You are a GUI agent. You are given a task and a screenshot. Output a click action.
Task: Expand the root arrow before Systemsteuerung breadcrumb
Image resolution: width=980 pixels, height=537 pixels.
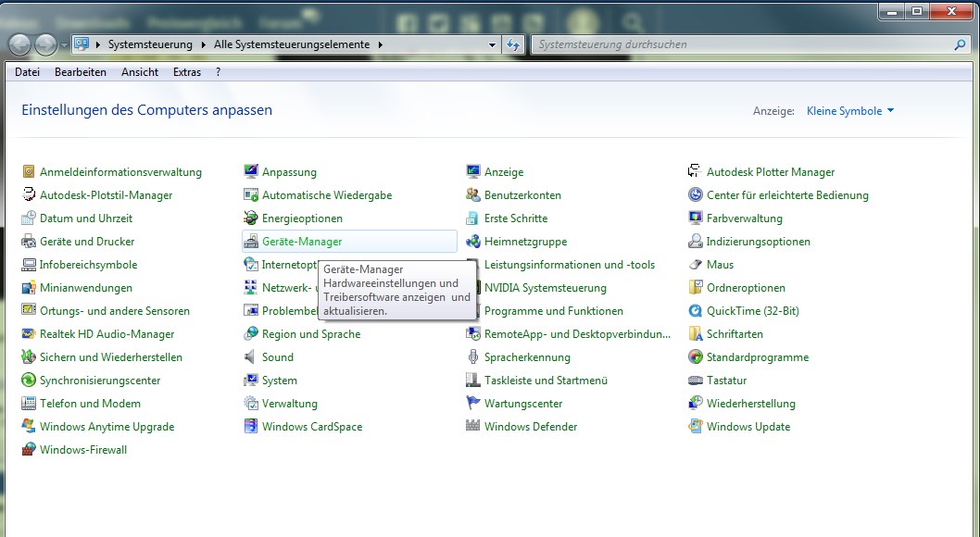(97, 45)
